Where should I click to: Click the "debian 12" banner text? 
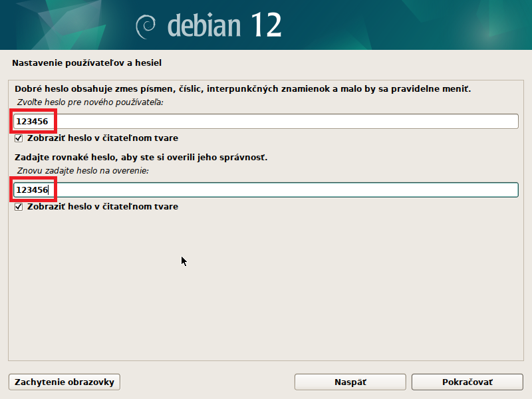tap(224, 25)
